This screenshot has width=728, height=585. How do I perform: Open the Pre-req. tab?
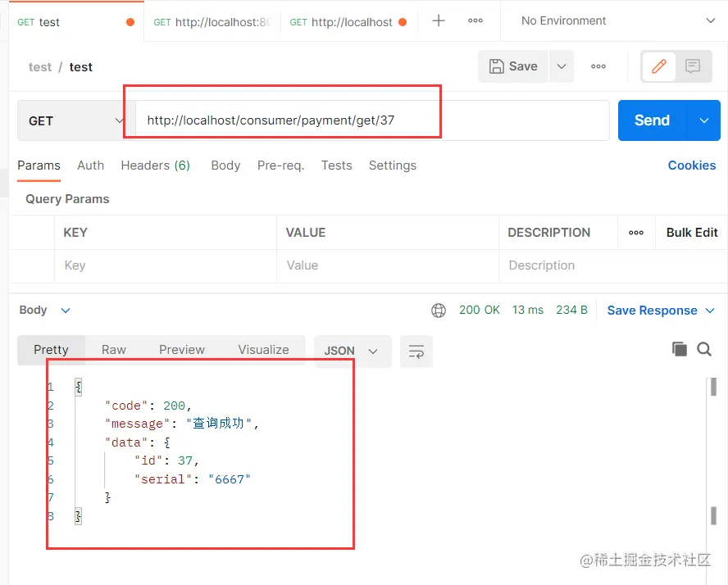click(281, 166)
